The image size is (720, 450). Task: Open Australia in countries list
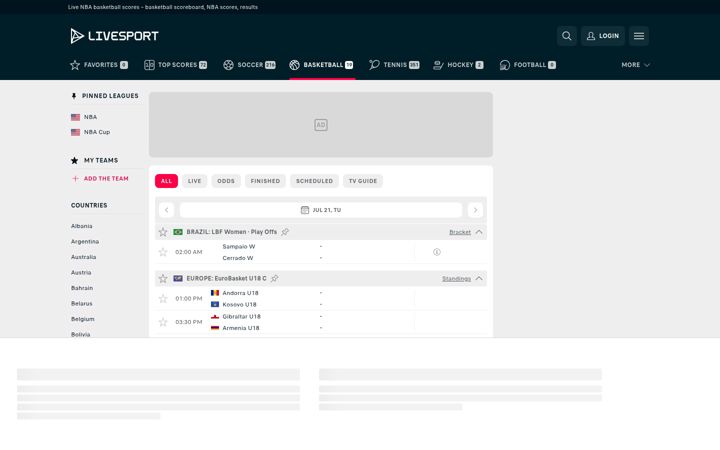[84, 257]
